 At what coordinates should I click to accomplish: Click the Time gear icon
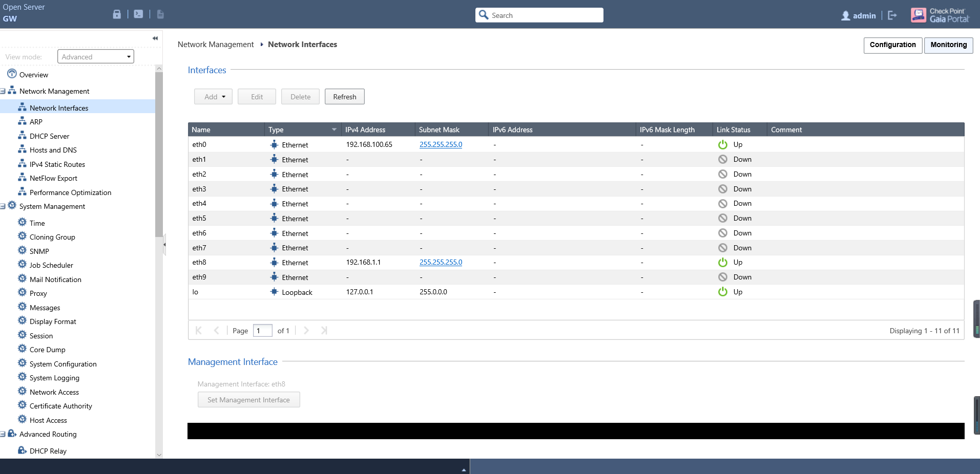[22, 222]
